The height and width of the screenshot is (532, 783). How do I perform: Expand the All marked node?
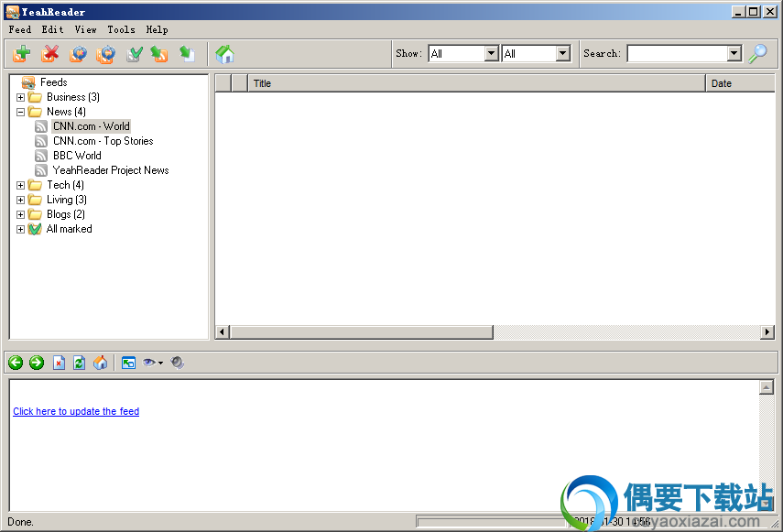(20, 229)
